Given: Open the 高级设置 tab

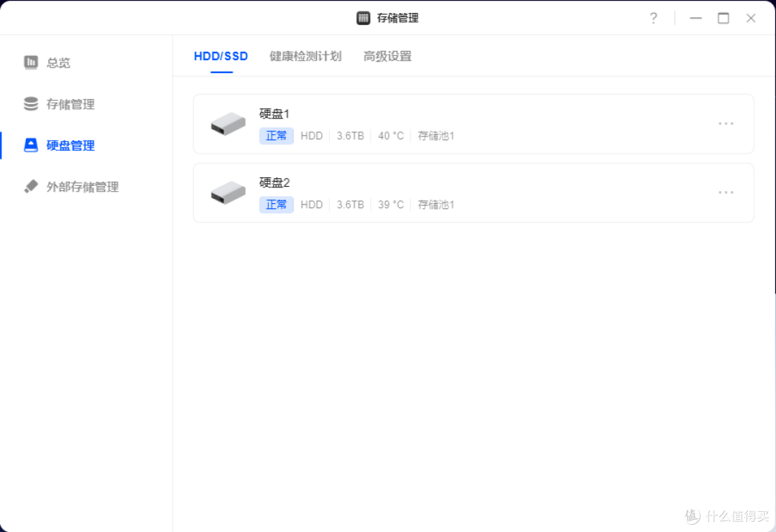Looking at the screenshot, I should [387, 57].
